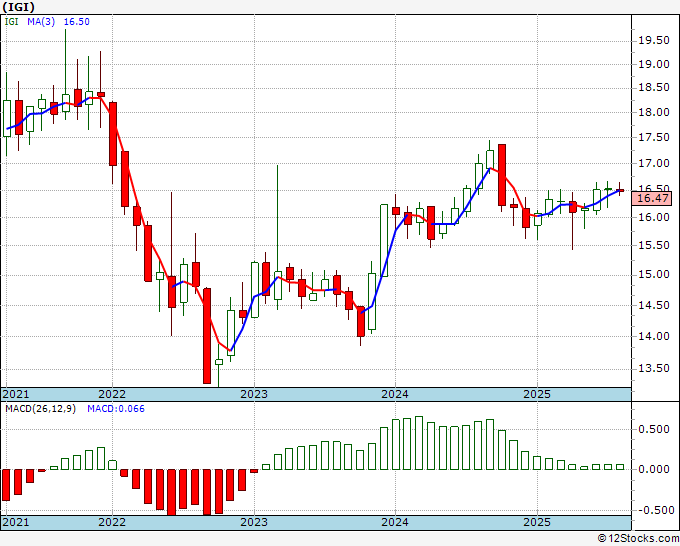This screenshot has width=680, height=546.
Task: Click the MACD:0.066 value label
Action: 116,409
